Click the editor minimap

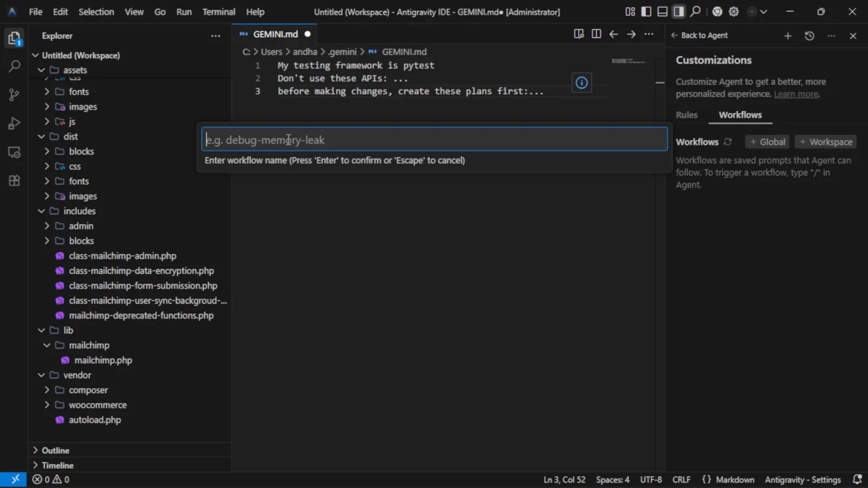(629, 61)
